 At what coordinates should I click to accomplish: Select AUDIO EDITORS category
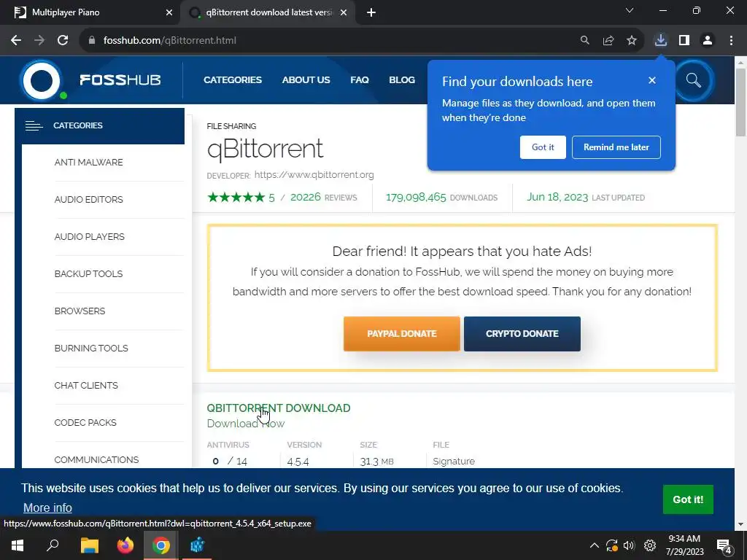88,200
